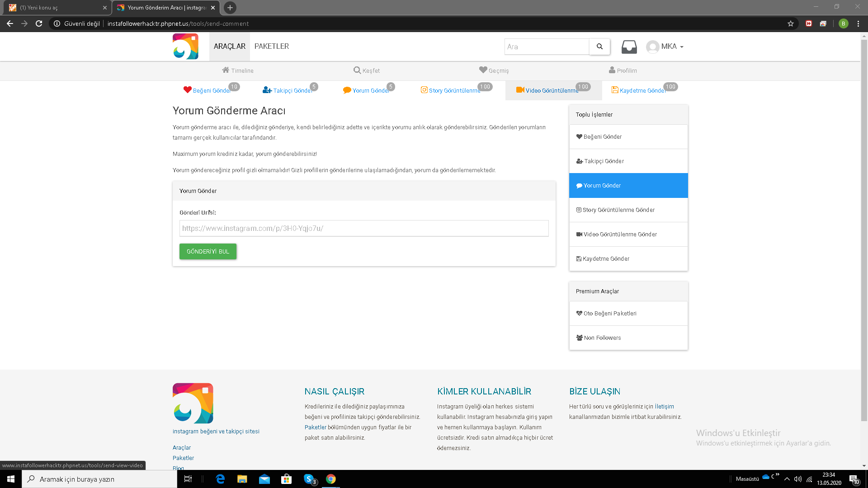
Task: Open File Explorer from the taskbar
Action: [x=242, y=479]
